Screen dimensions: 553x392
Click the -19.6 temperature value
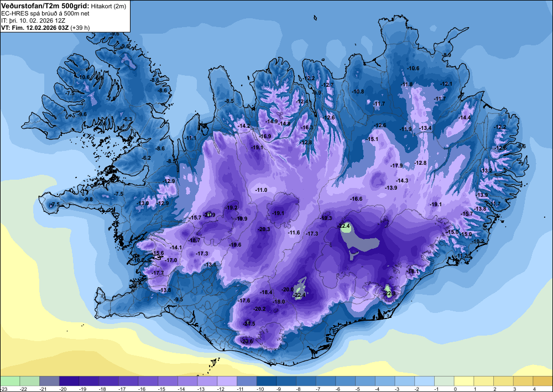point(235,244)
